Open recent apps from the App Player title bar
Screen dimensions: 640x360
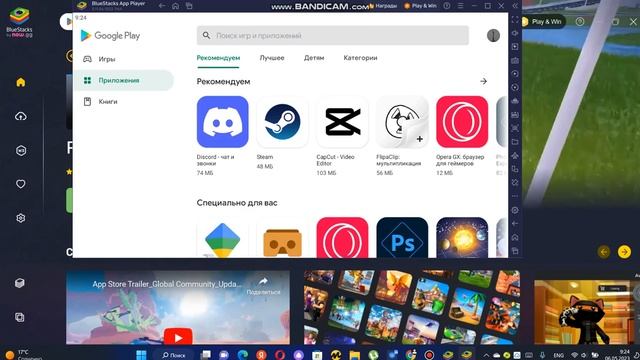tap(189, 6)
